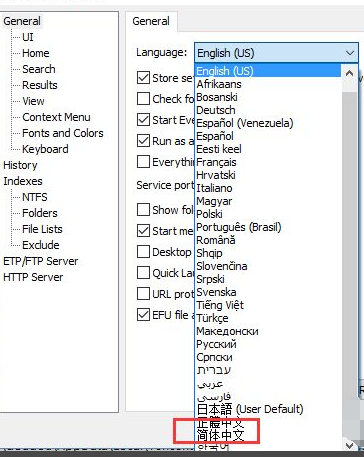The width and height of the screenshot is (364, 457).
Task: Open the General tab
Action: [x=151, y=21]
